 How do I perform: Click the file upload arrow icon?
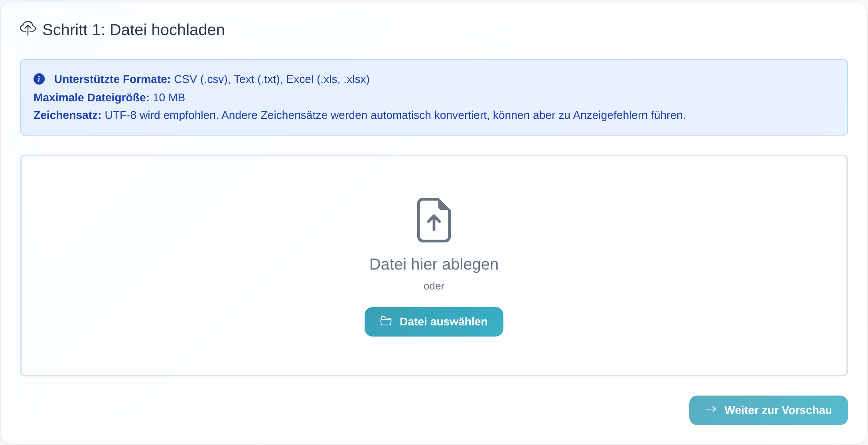click(x=434, y=220)
